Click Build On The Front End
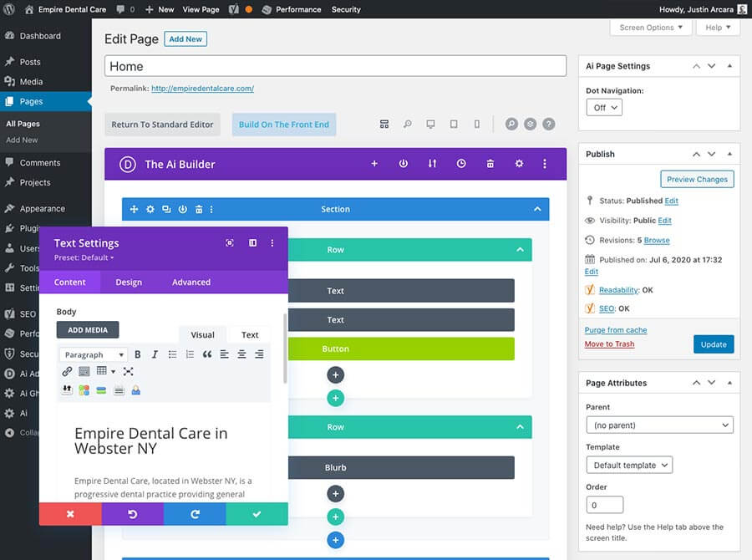The width and height of the screenshot is (752, 560). [284, 125]
